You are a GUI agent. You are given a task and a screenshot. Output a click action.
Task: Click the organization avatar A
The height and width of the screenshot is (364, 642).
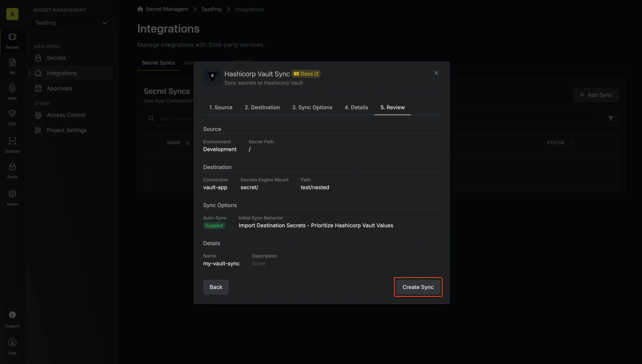coord(12,14)
